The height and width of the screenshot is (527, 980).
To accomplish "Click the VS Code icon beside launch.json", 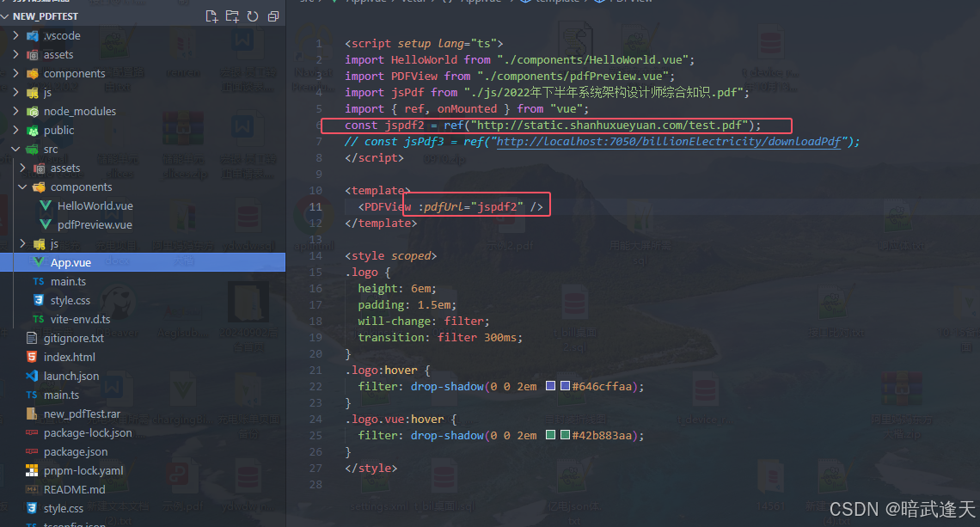I will (31, 376).
